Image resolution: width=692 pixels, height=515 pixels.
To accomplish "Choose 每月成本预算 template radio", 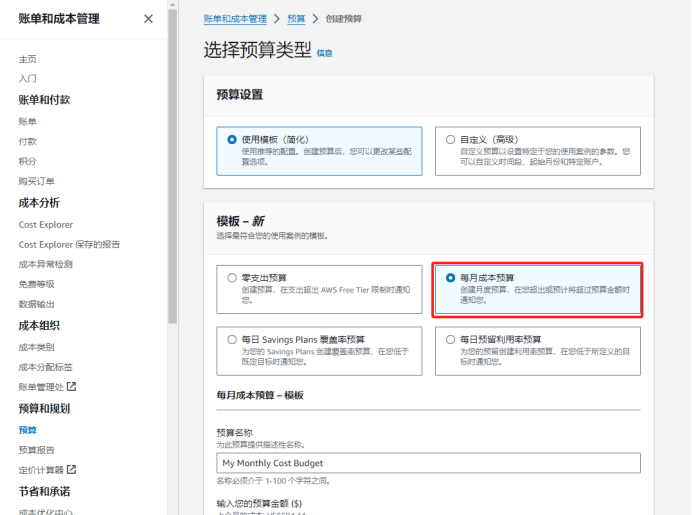I will [450, 278].
